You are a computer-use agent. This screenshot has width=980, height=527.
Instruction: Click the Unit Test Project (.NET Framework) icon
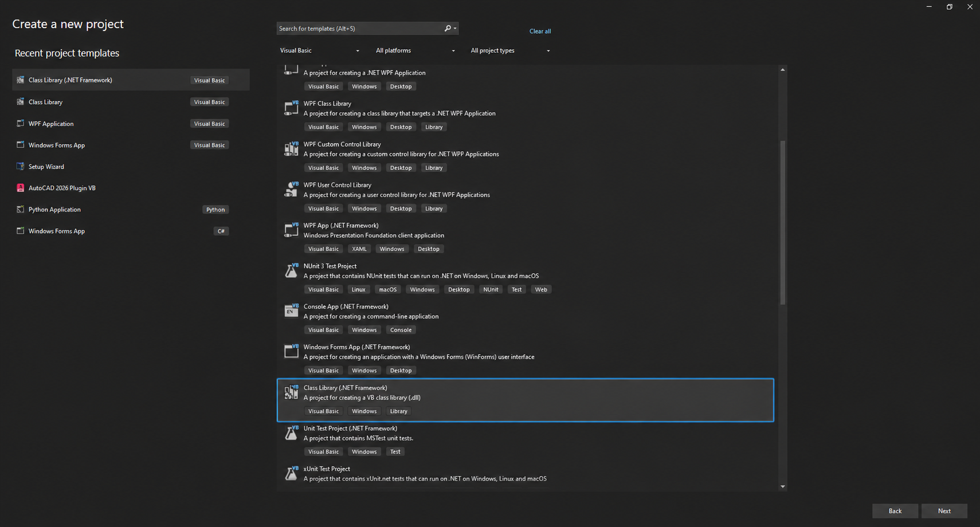pyautogui.click(x=291, y=432)
